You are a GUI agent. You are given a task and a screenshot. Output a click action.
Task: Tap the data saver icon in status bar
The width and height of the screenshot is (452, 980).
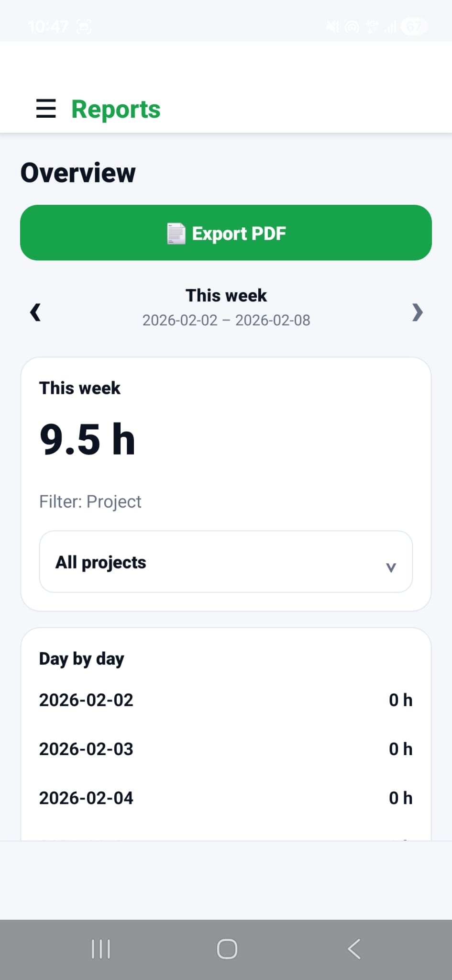(352, 26)
